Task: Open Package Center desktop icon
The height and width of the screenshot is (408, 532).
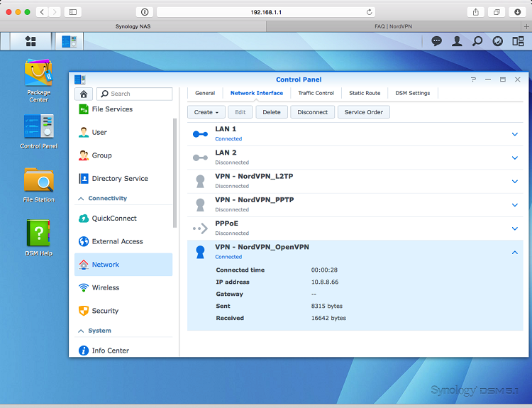Action: click(38, 75)
